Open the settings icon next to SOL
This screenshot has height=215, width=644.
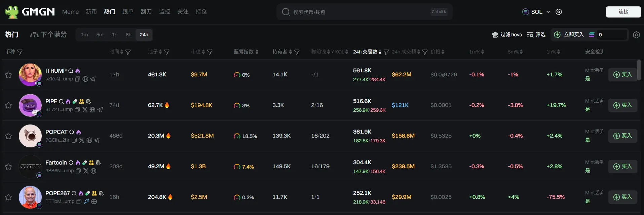(559, 12)
